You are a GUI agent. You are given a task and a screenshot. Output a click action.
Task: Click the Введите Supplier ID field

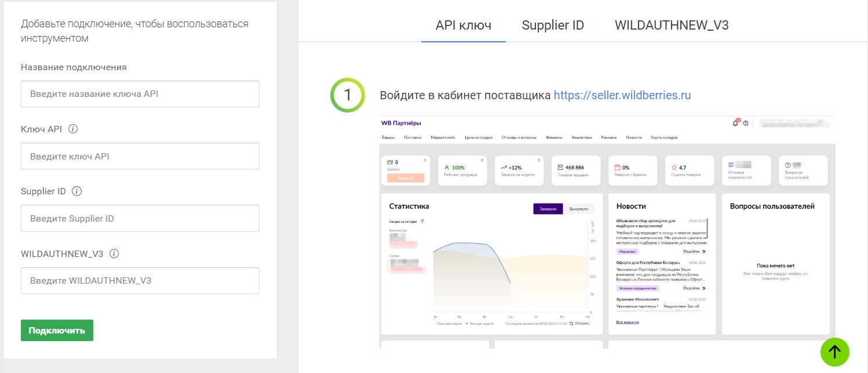pyautogui.click(x=140, y=219)
